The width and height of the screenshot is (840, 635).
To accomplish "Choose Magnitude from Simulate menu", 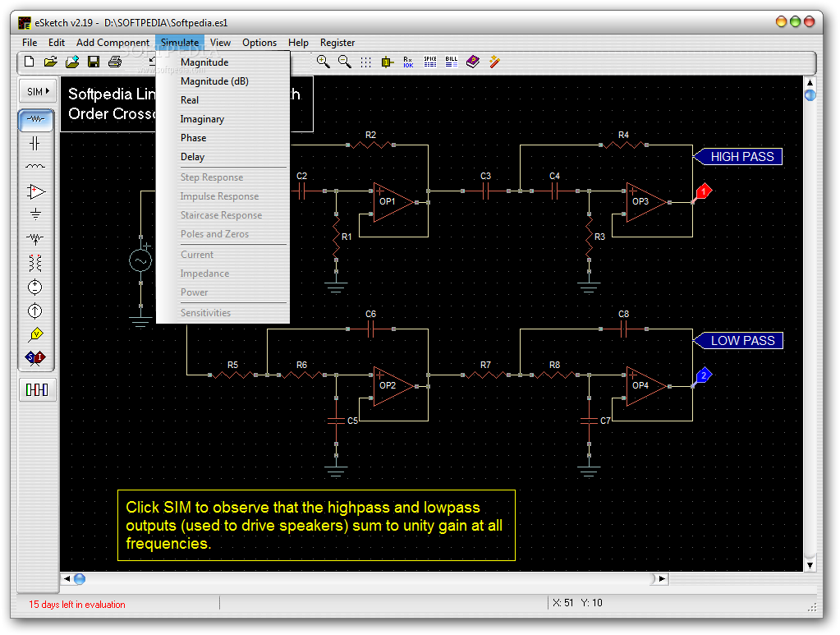I will (x=223, y=62).
